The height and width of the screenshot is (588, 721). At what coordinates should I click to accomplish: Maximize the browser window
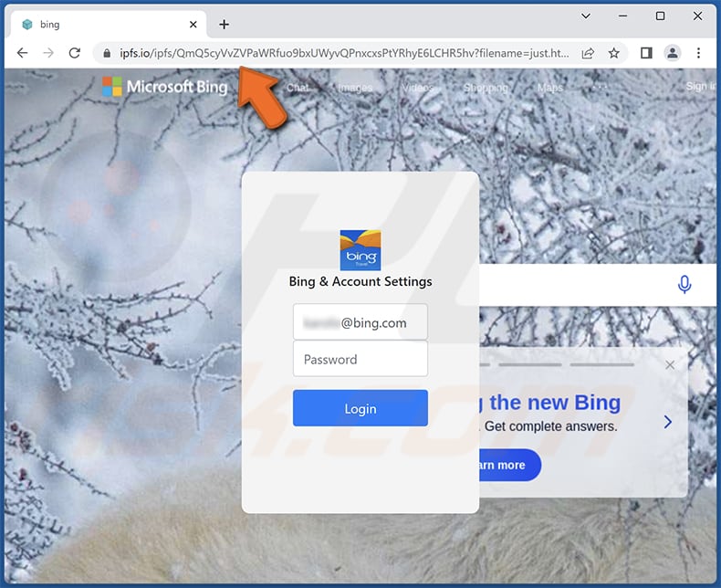pos(660,16)
